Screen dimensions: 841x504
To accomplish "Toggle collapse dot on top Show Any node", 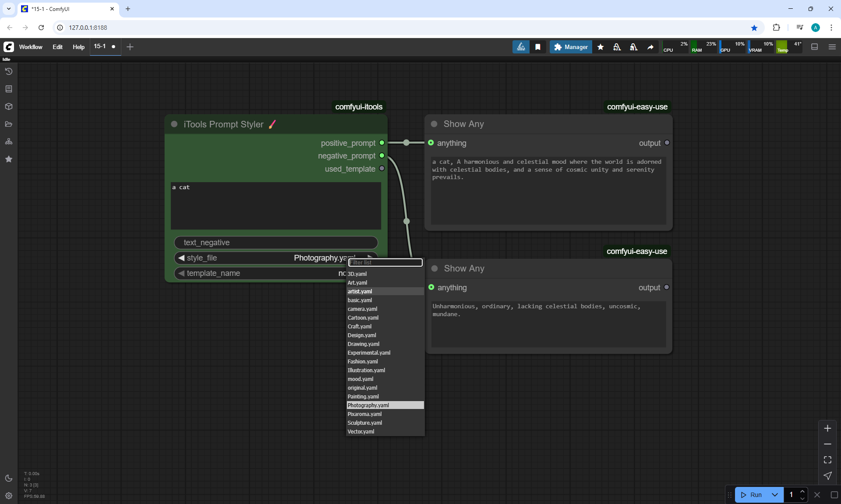I will [x=434, y=124].
